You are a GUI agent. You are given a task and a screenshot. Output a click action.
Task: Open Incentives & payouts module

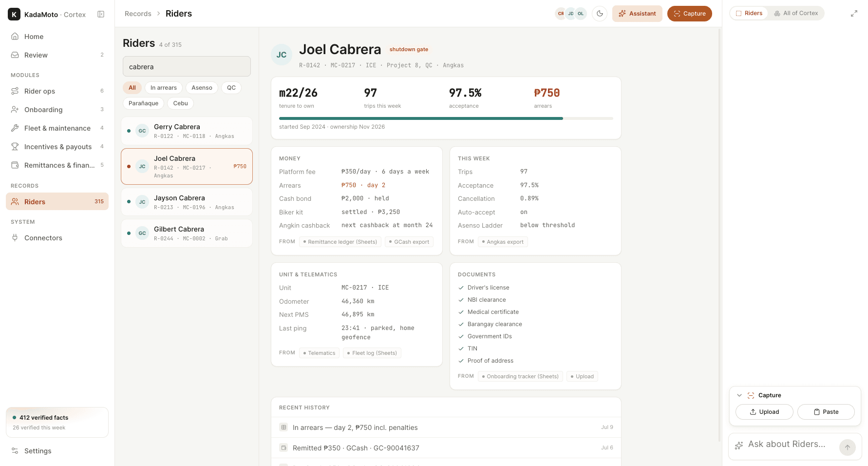coord(57,147)
